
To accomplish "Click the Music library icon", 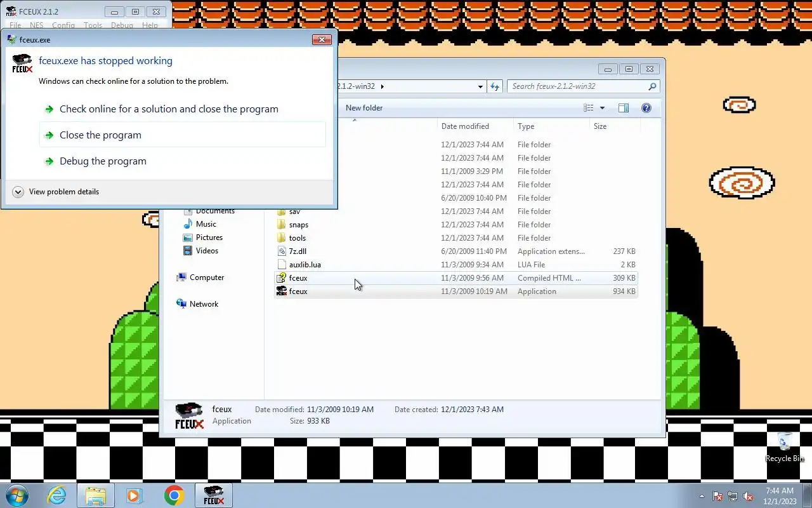I will tap(188, 224).
